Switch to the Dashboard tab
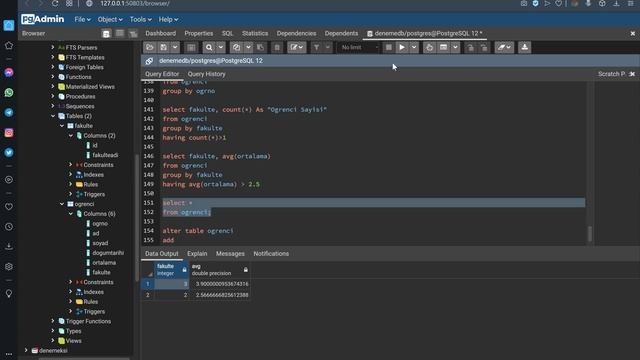Screen dimensions: 640x360 click(160, 33)
